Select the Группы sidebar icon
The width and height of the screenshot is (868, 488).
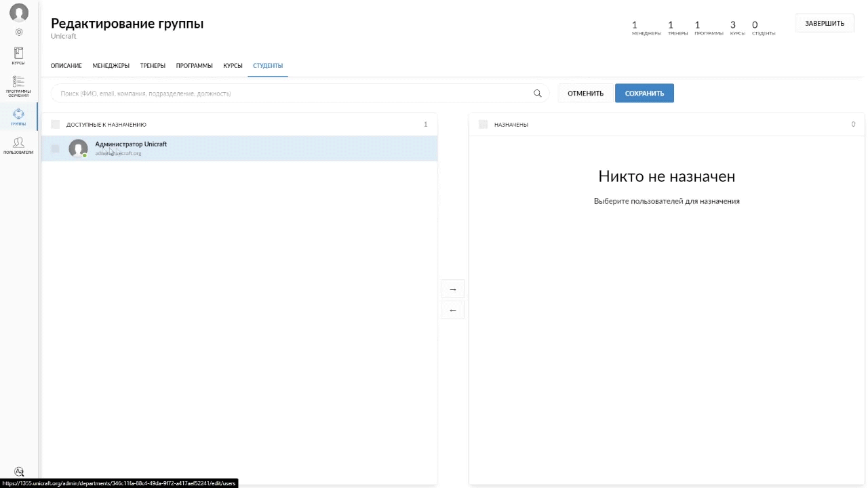[18, 117]
